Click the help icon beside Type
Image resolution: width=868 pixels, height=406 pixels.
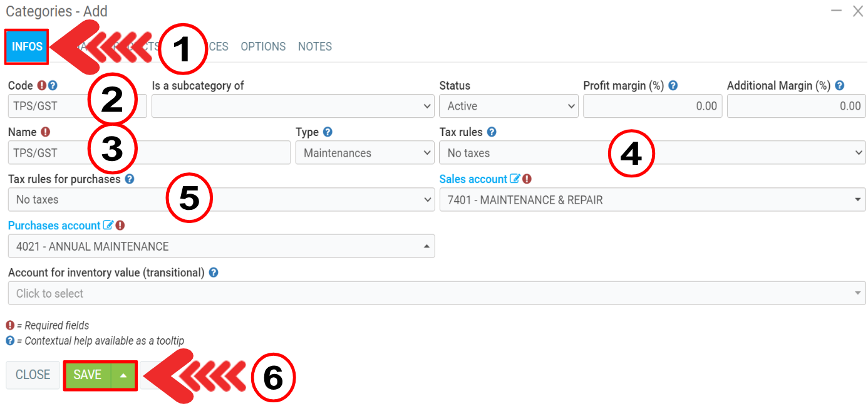point(328,132)
